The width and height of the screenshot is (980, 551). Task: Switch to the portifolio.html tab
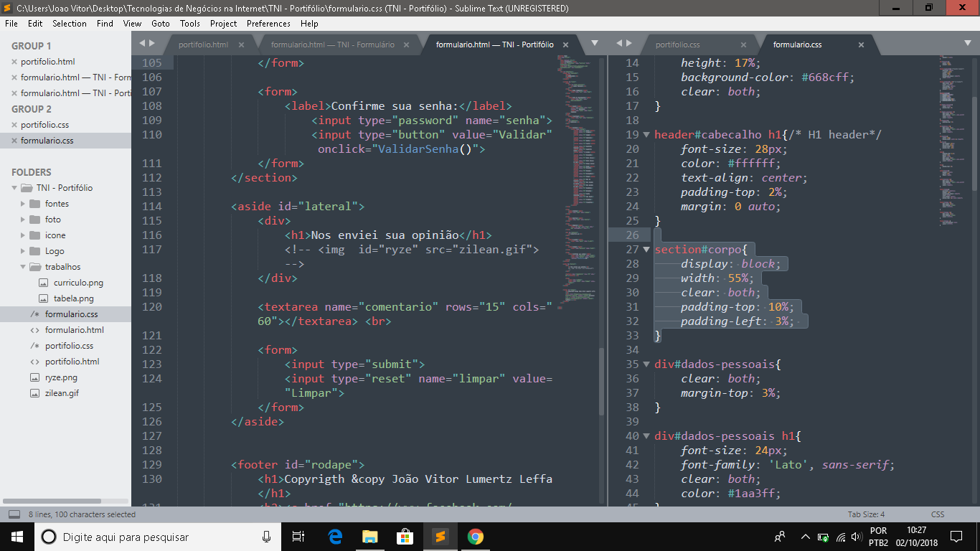[x=203, y=44]
